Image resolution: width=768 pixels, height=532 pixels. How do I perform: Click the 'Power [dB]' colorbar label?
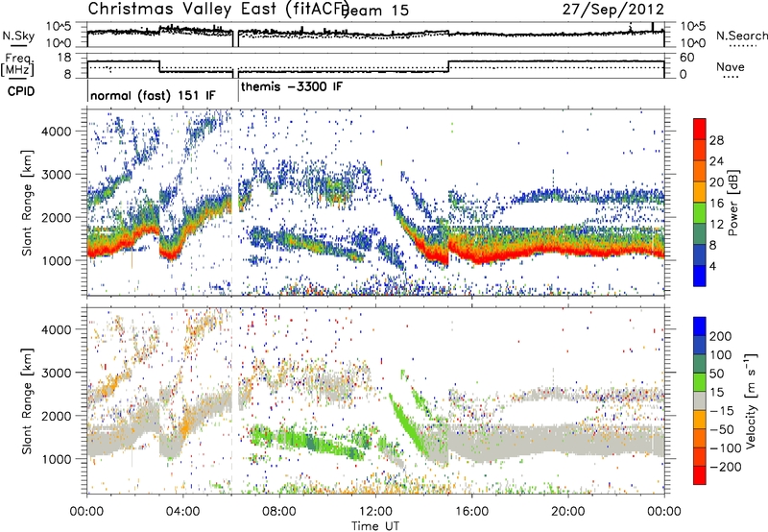click(x=733, y=203)
